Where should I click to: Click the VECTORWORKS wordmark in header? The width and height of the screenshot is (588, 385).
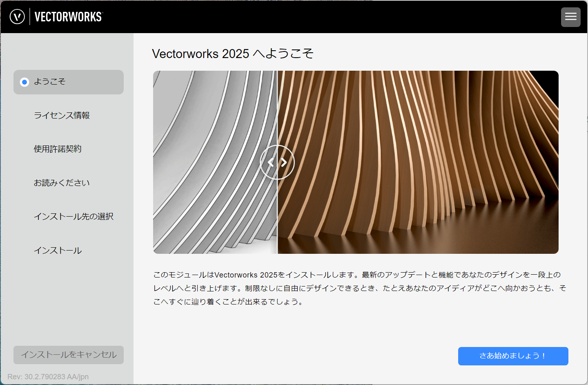coord(68,17)
